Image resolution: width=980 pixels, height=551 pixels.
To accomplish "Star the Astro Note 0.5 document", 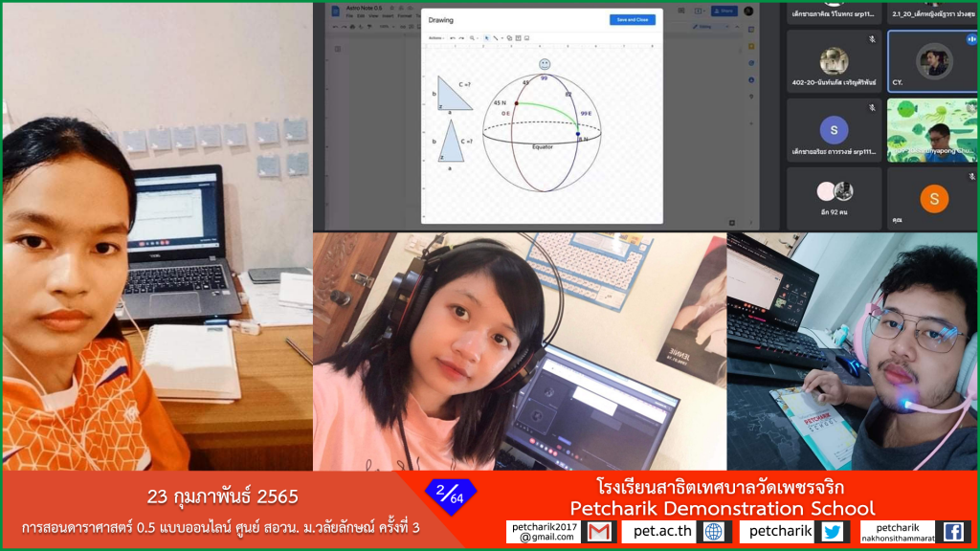I will tap(391, 8).
